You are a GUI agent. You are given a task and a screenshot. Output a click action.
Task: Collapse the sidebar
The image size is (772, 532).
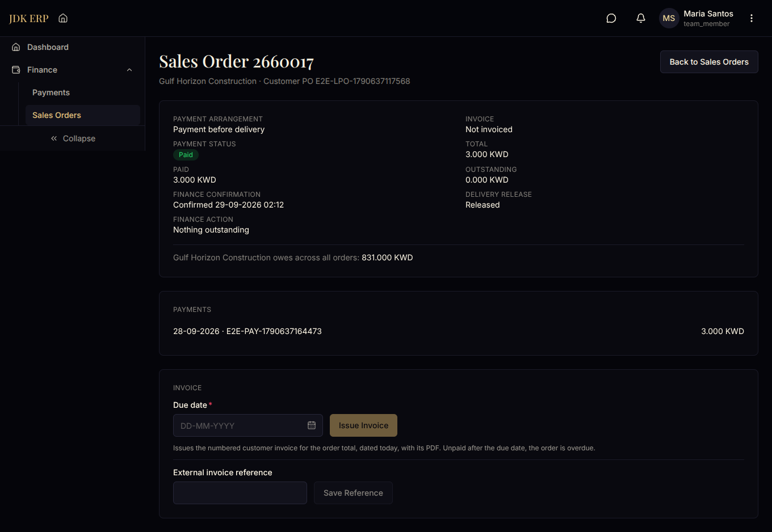73,138
